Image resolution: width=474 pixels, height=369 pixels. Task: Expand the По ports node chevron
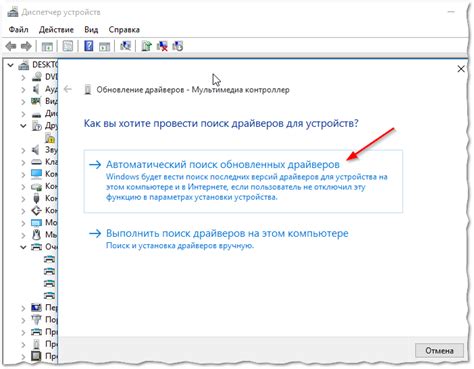(x=23, y=320)
